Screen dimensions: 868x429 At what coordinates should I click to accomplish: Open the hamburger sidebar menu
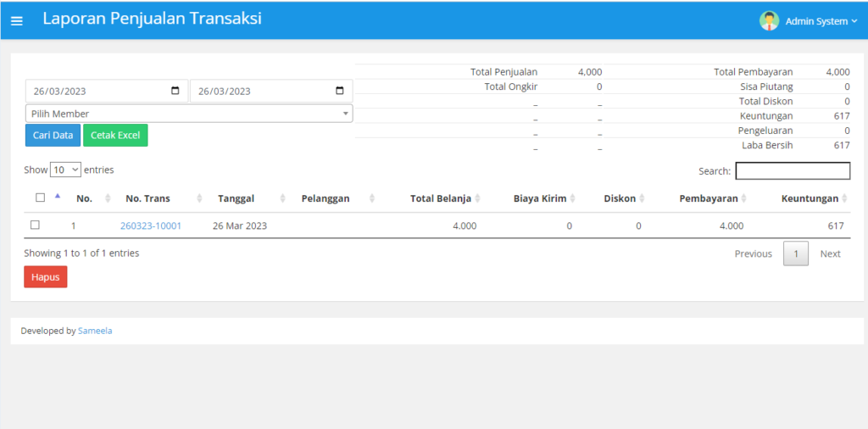click(17, 21)
